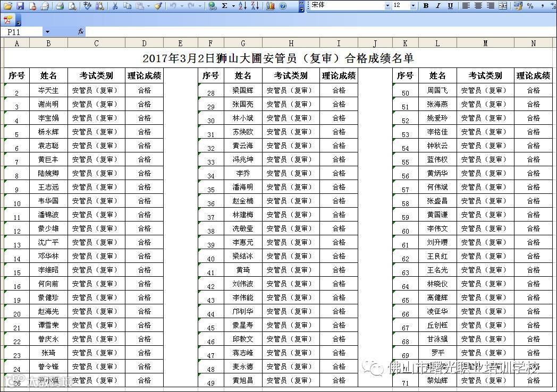Viewport: 557px width, 392px height.
Task: Toggle Align Left
Action: [x=466, y=6]
